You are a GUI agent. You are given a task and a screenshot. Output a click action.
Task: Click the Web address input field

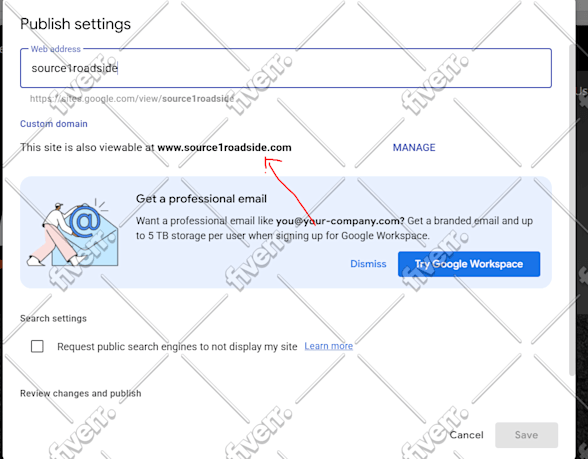click(286, 68)
